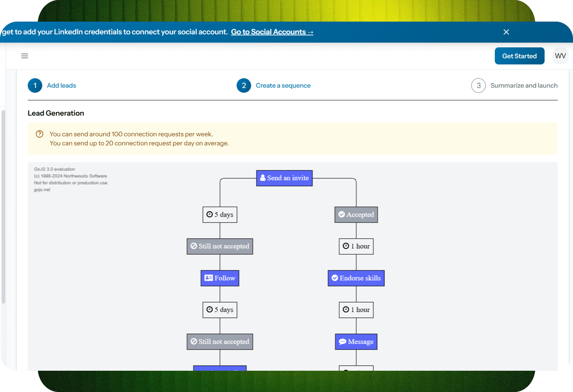Dismiss the LinkedIn credentials banner
The width and height of the screenshot is (573, 392).
pos(506,32)
